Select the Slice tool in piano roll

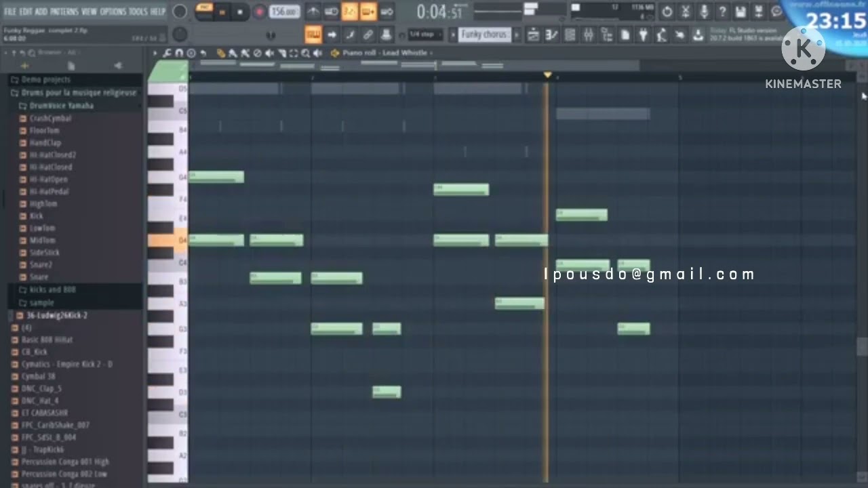(281, 53)
